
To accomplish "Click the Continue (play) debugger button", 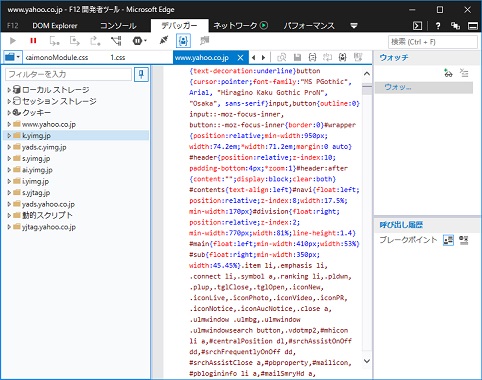I will click(13, 41).
